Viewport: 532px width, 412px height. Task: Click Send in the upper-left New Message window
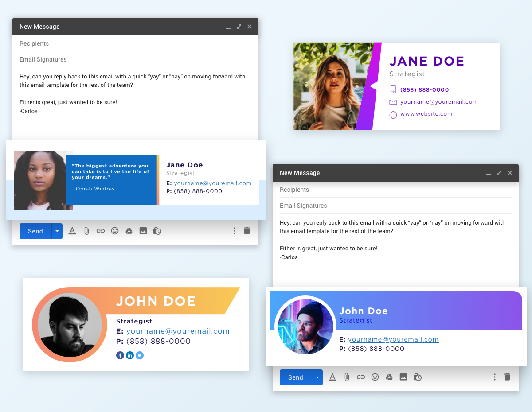(x=35, y=231)
